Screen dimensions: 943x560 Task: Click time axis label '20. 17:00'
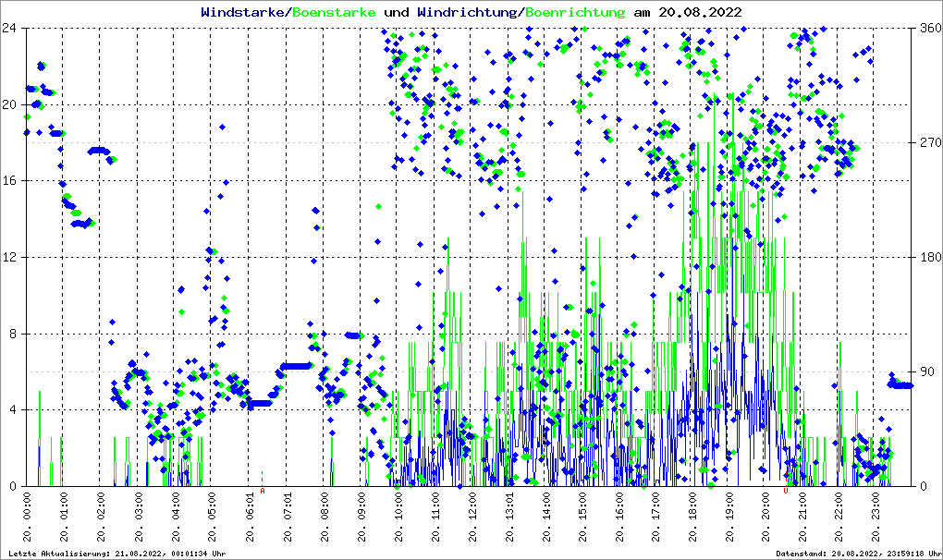tap(655, 517)
